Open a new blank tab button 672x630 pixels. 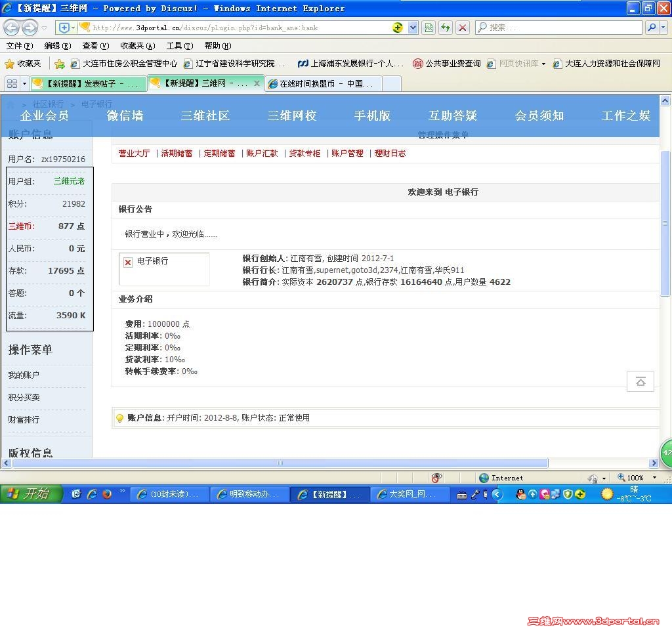(x=392, y=83)
